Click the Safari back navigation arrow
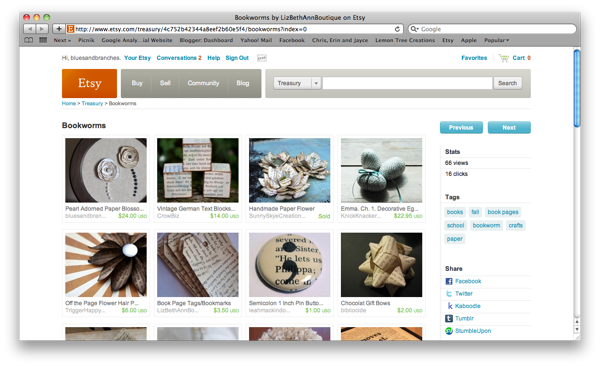The image size is (600, 367). 29,29
